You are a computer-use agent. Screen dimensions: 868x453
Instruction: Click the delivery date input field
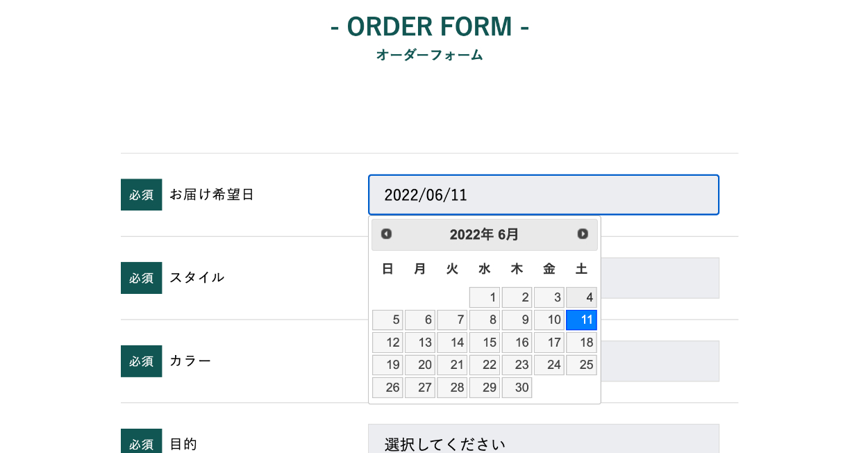tap(543, 195)
